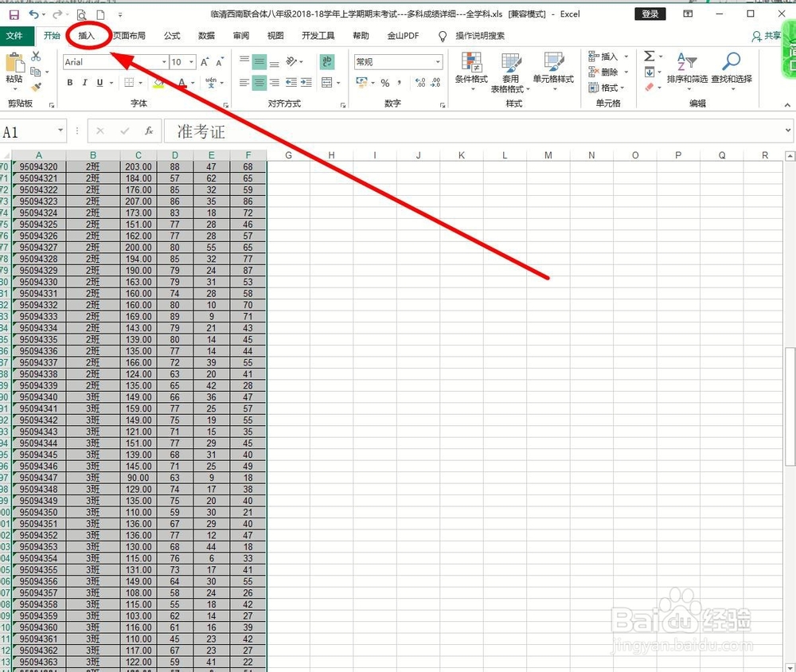The width and height of the screenshot is (796, 672).
Task: Click the orientation (angled text) icon
Action: (291, 62)
